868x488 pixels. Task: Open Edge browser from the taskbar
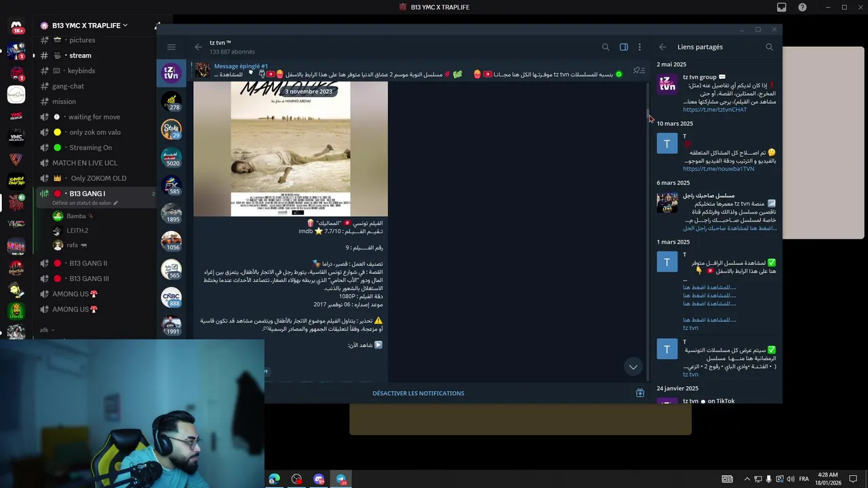click(274, 479)
